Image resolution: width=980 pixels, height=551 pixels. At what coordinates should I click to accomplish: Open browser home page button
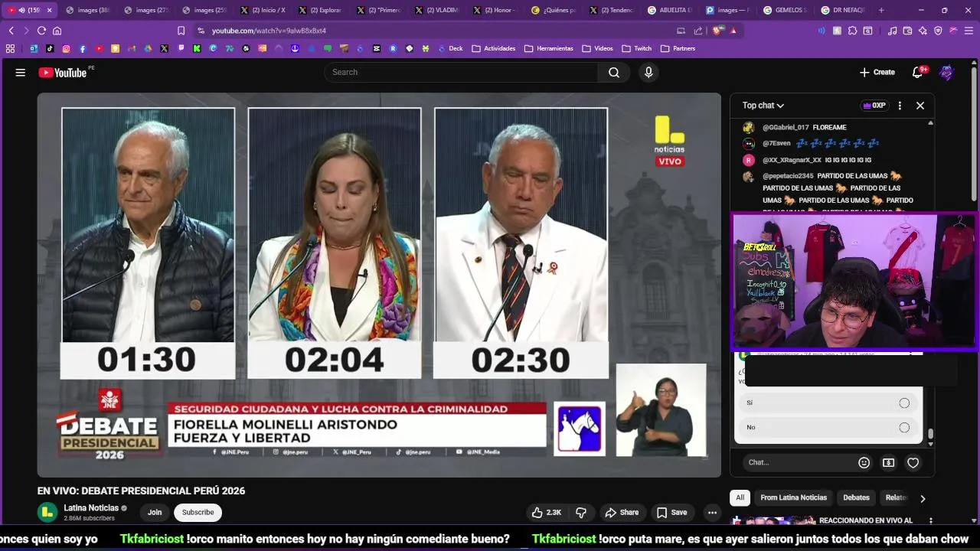click(x=57, y=31)
